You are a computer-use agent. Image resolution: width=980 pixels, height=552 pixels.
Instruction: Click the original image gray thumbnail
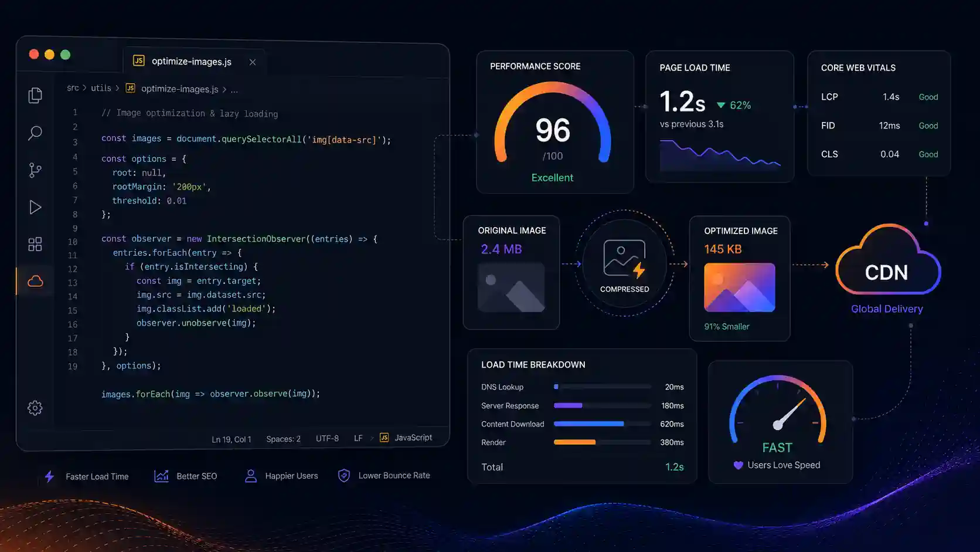511,287
